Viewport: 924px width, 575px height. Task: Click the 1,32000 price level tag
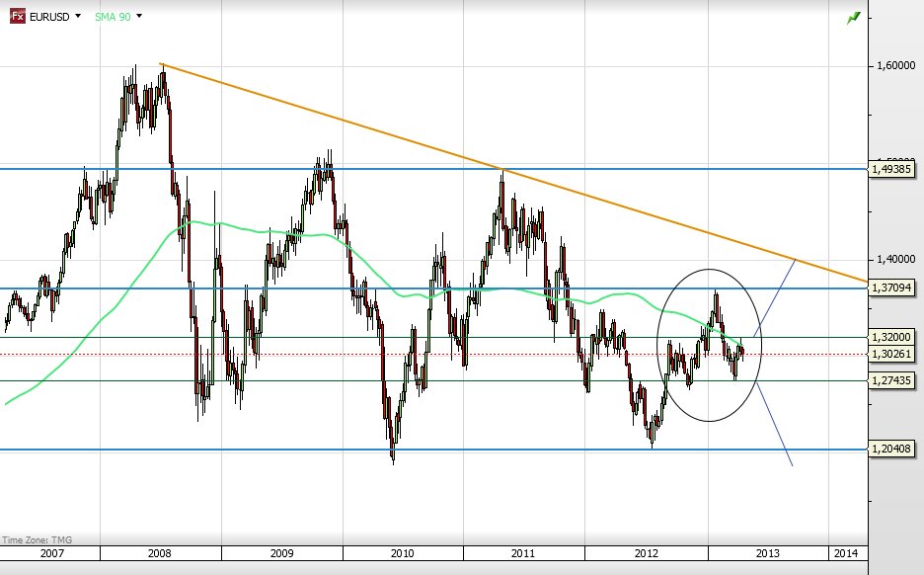[x=892, y=337]
